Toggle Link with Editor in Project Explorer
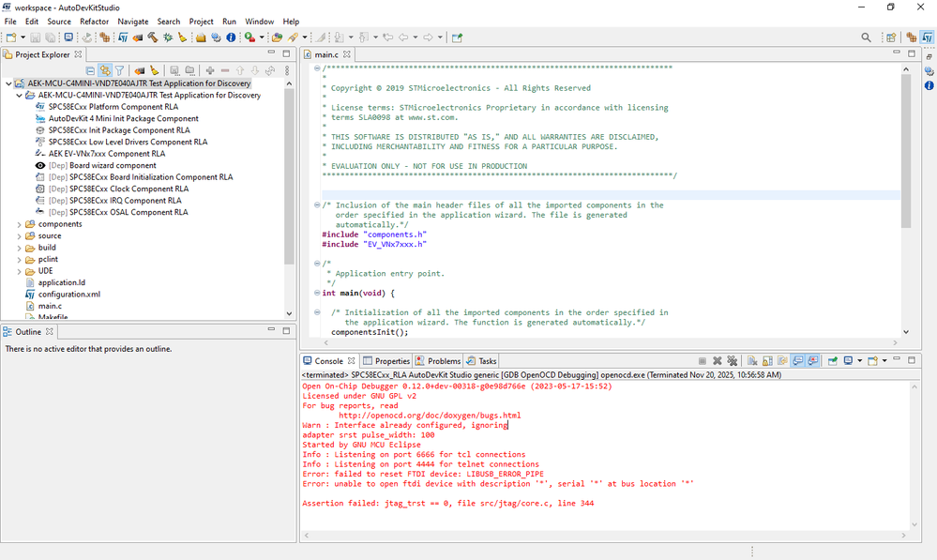937x560 pixels. pos(105,70)
